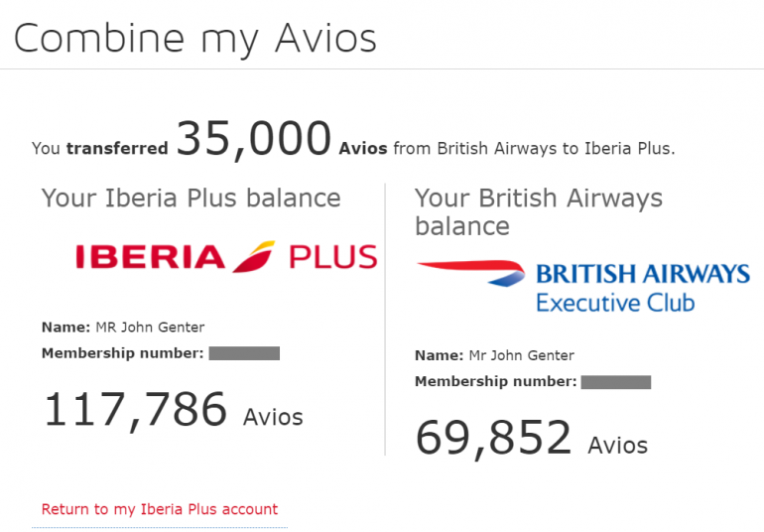This screenshot has height=532, width=764.
Task: Click the 117,786 Iberia Plus balance figure
Action: pos(135,410)
